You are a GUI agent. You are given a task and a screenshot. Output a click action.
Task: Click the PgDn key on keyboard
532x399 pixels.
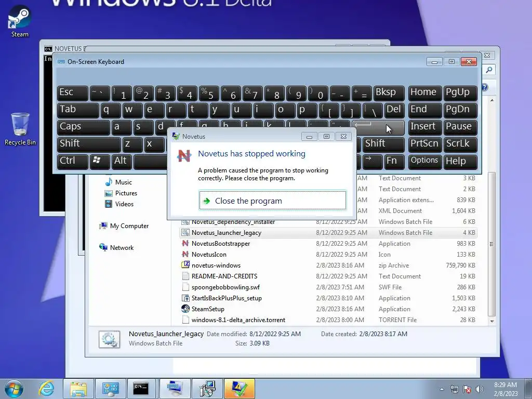[460, 110]
